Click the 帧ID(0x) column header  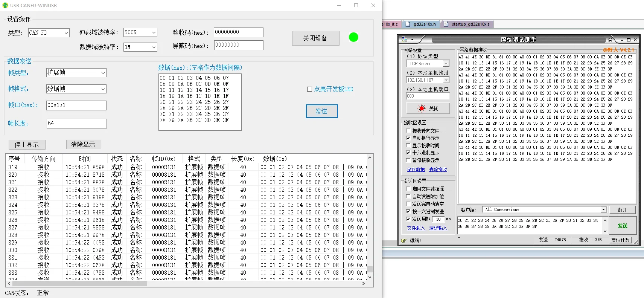[x=164, y=159]
